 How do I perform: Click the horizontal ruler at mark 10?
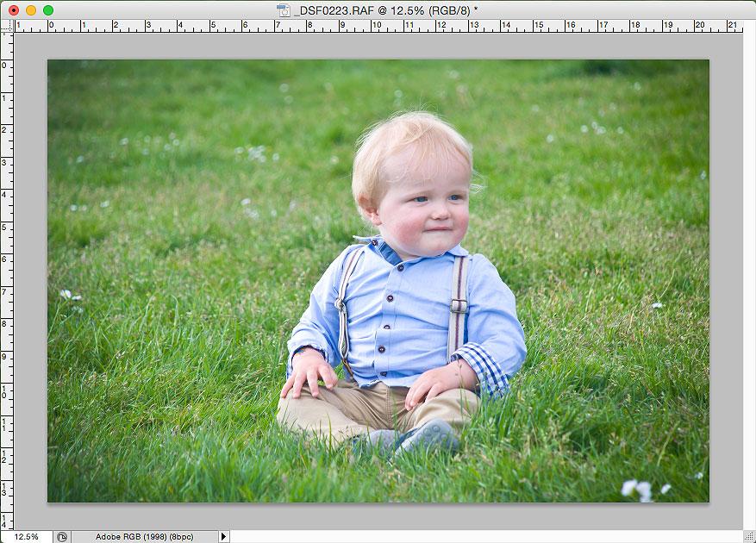pos(377,26)
